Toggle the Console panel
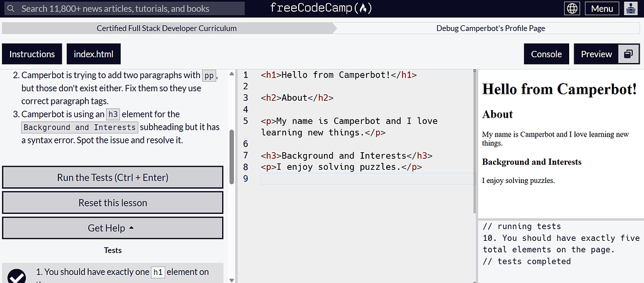Image resolution: width=644 pixels, height=283 pixels. click(547, 54)
